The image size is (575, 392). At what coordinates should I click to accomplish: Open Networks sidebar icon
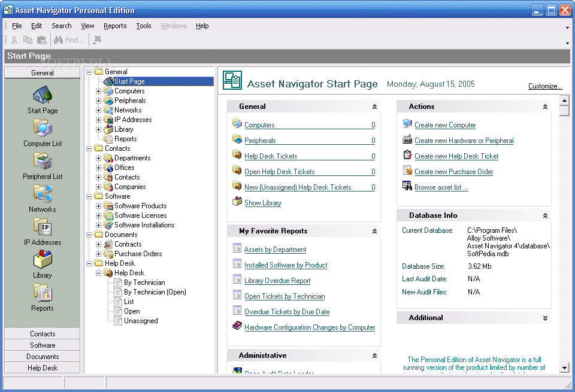pos(43,194)
